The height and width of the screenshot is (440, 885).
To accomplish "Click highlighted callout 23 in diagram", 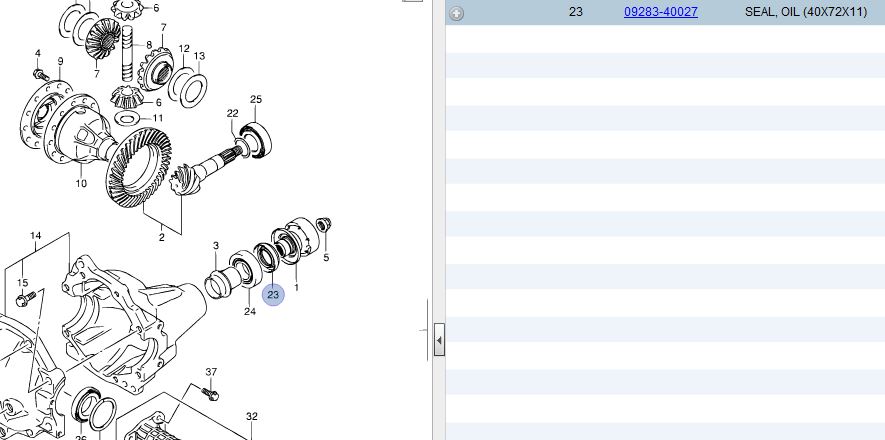I will (x=273, y=294).
